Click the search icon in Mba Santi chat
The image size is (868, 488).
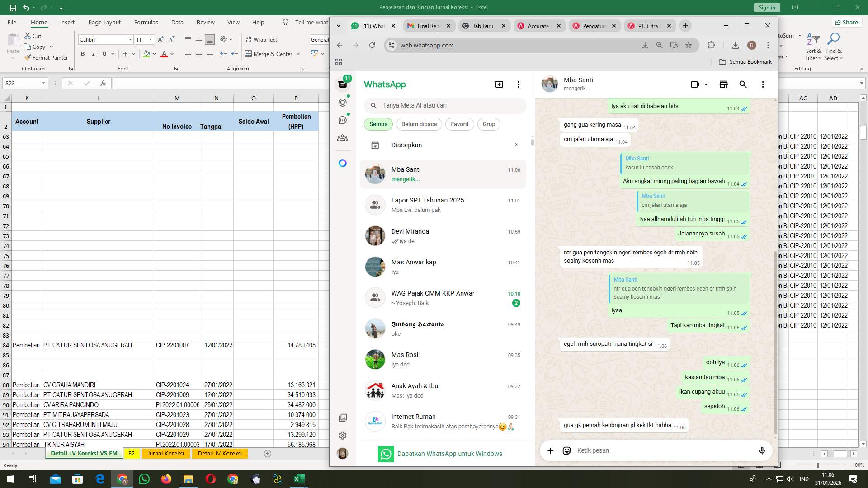(x=743, y=84)
